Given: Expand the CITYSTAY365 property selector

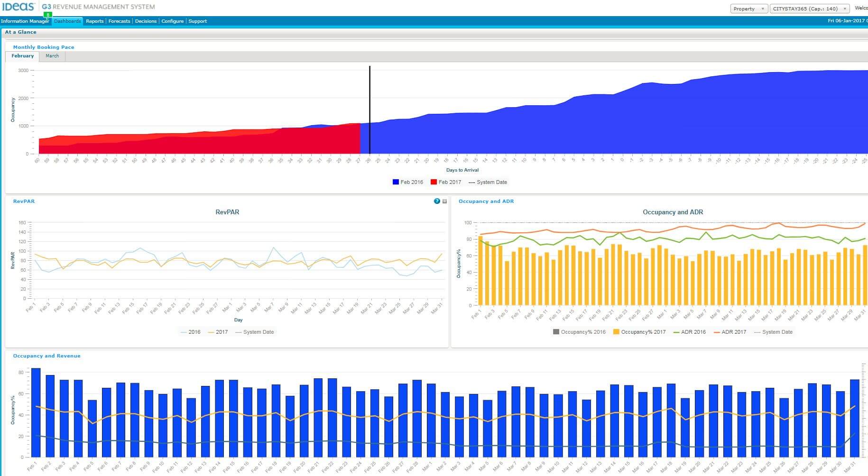Looking at the screenshot, I should point(810,9).
